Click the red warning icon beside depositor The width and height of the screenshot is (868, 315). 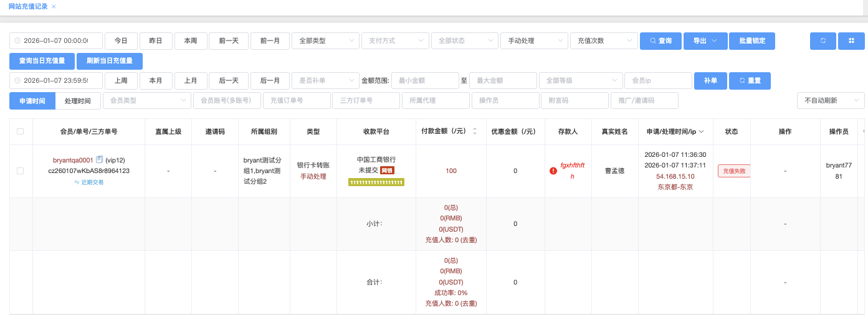(553, 171)
